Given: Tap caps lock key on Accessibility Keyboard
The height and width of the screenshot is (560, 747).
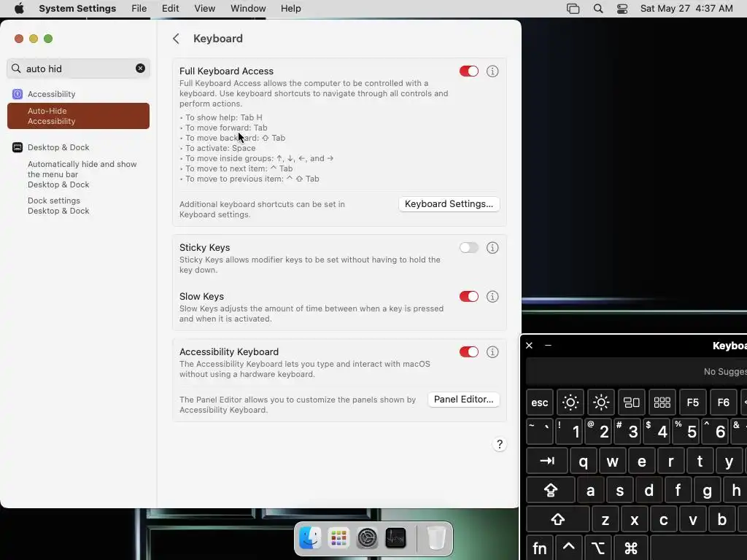Looking at the screenshot, I should point(551,491).
